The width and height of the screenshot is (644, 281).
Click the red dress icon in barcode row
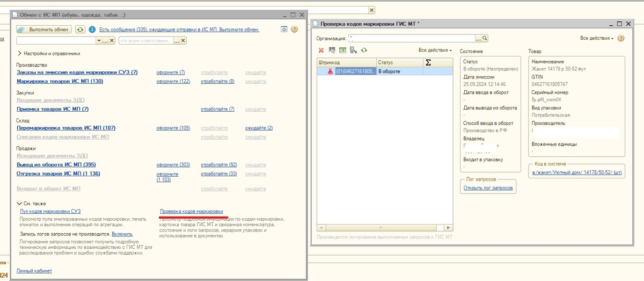330,71
